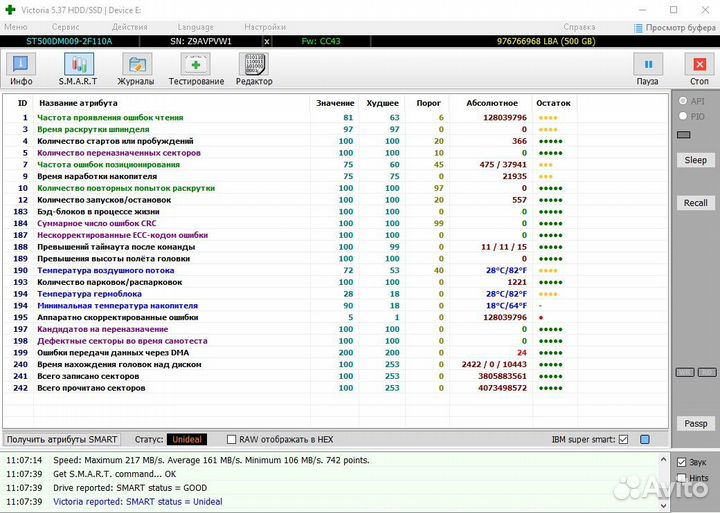Disable the Звук sound checkbox
This screenshot has width=720, height=513.
tap(681, 462)
